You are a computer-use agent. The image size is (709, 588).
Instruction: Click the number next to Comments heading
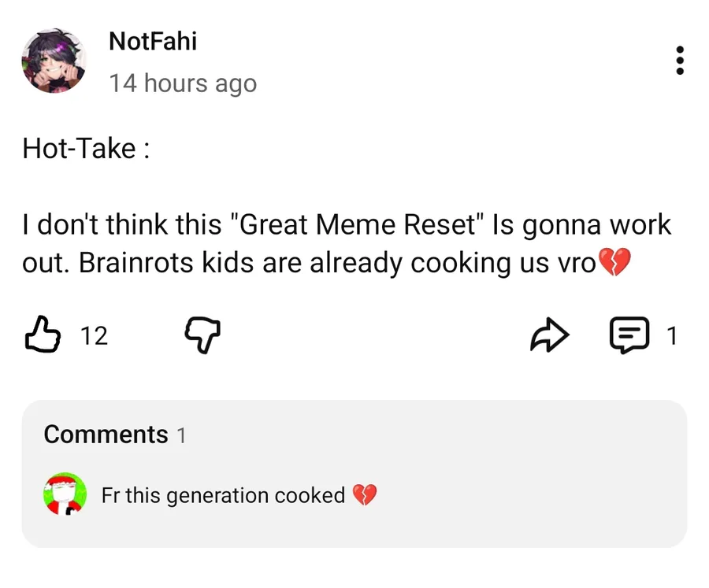coord(182,435)
